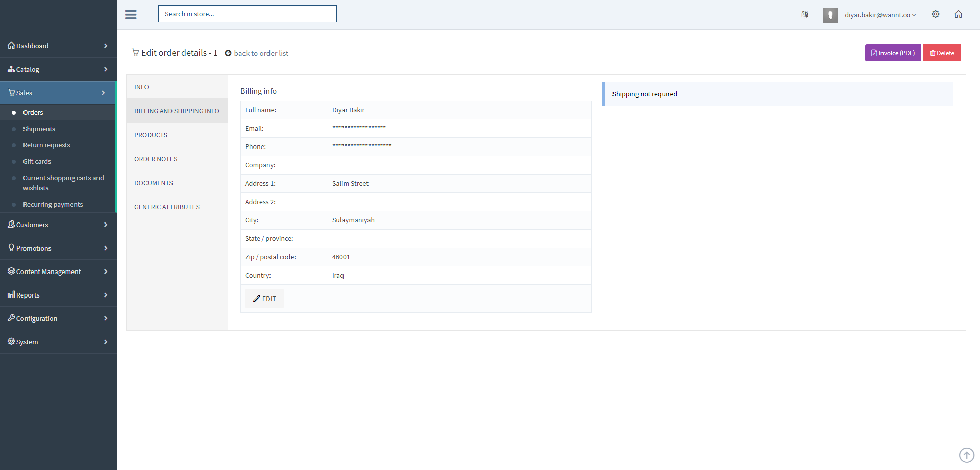This screenshot has width=980, height=470.
Task: Expand the Catalog sidebar menu
Action: tap(58, 69)
